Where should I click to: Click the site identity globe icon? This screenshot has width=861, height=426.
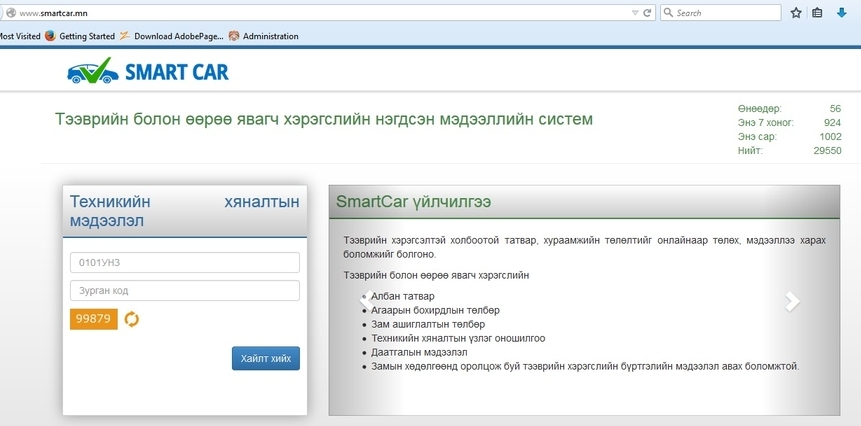[8, 14]
